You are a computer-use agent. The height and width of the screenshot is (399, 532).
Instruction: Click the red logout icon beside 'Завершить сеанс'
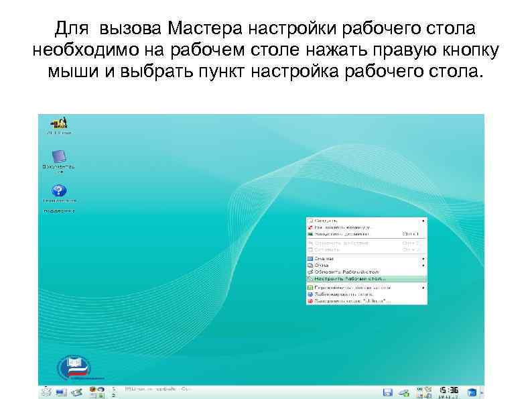coord(310,301)
